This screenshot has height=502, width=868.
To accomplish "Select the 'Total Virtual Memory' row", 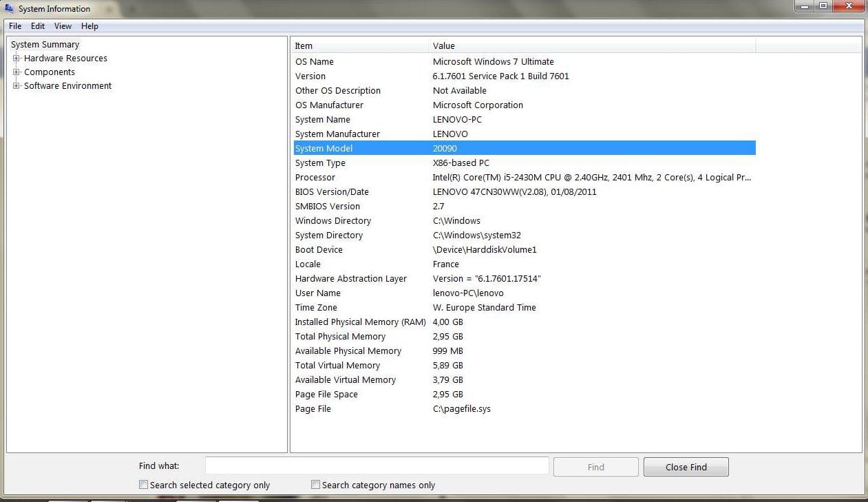I will pos(525,366).
